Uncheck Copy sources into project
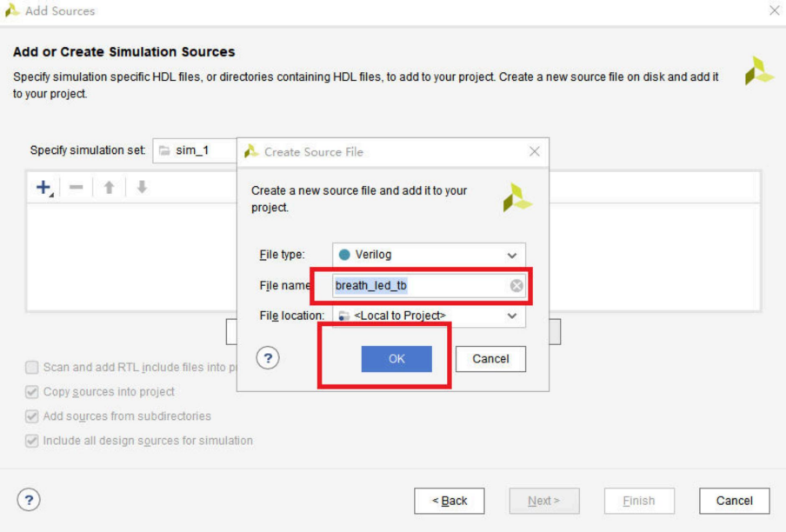 tap(32, 392)
